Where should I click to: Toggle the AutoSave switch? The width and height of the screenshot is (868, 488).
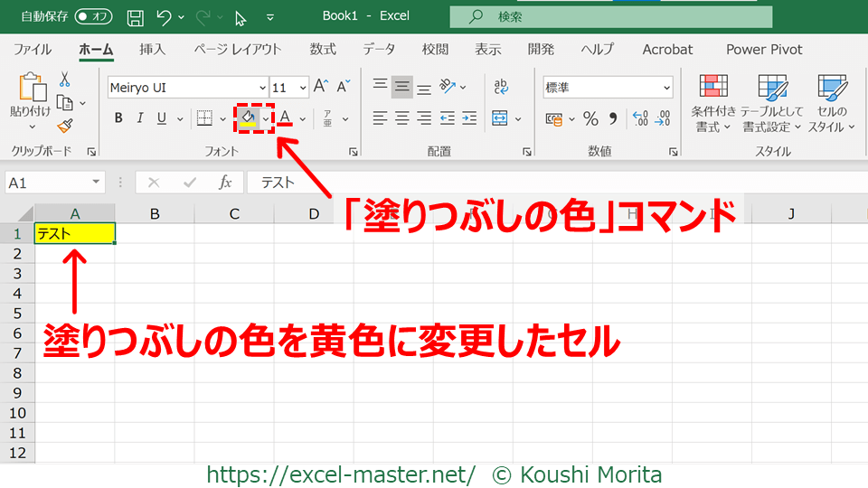coord(93,16)
